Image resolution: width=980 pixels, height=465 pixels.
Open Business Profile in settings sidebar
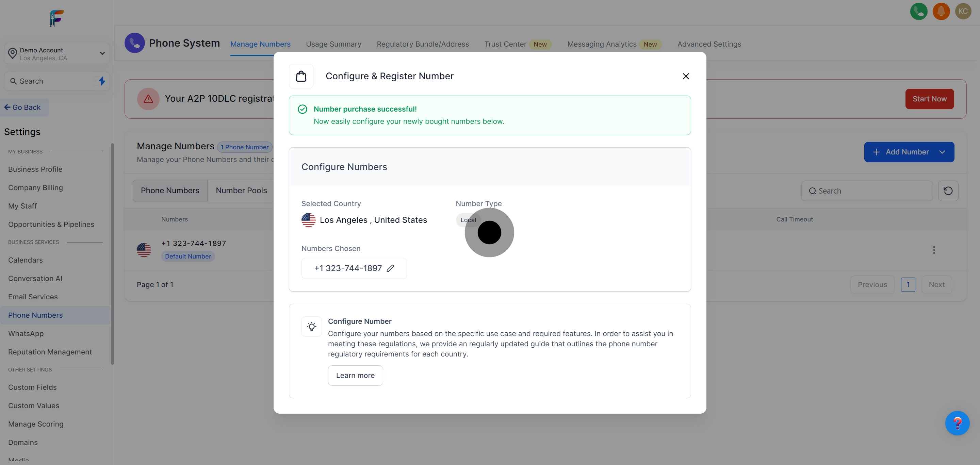click(x=35, y=169)
